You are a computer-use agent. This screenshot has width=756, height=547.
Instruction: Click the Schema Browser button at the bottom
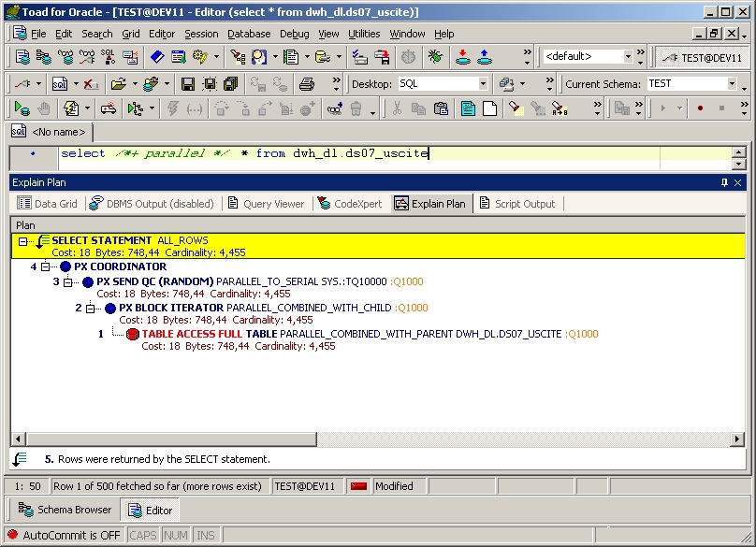64,510
